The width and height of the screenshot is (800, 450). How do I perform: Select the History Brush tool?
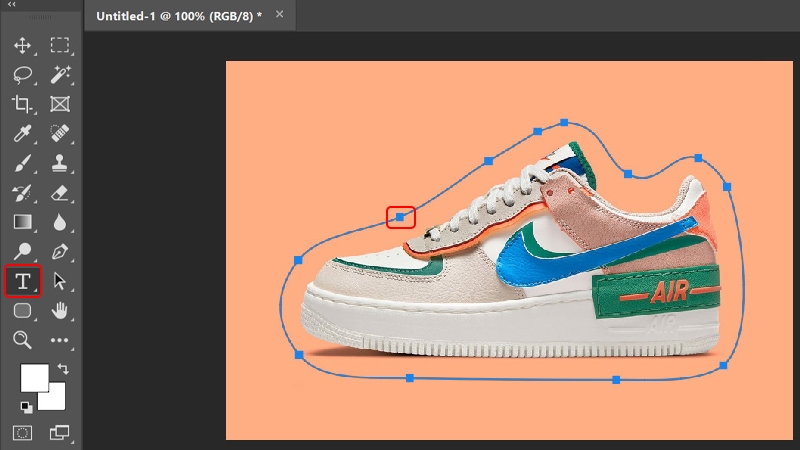(22, 193)
